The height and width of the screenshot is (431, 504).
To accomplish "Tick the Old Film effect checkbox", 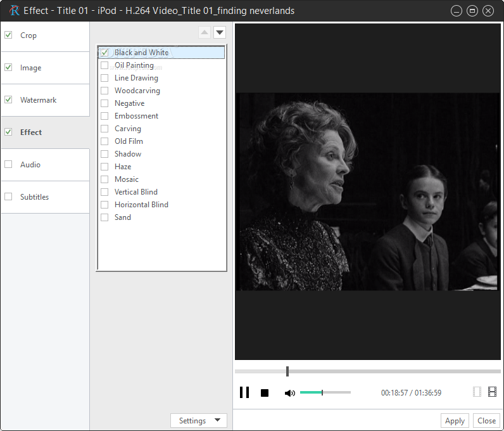I will click(104, 141).
